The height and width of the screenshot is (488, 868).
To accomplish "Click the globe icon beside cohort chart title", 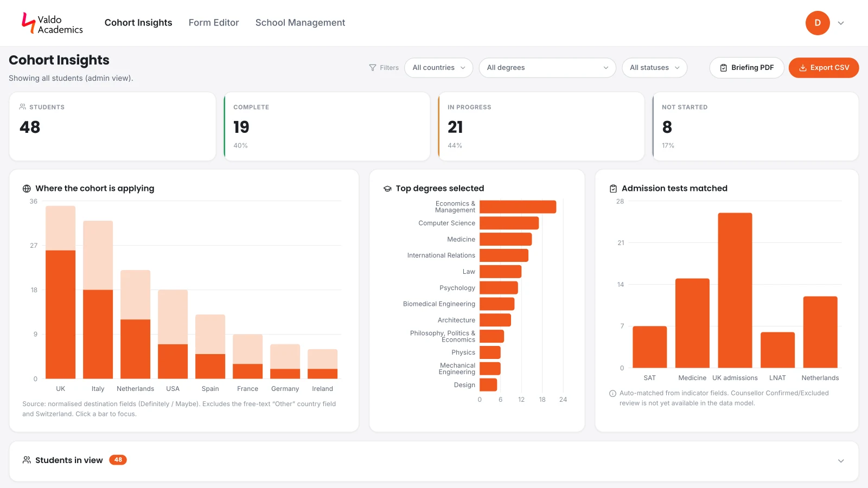I will 27,189.
